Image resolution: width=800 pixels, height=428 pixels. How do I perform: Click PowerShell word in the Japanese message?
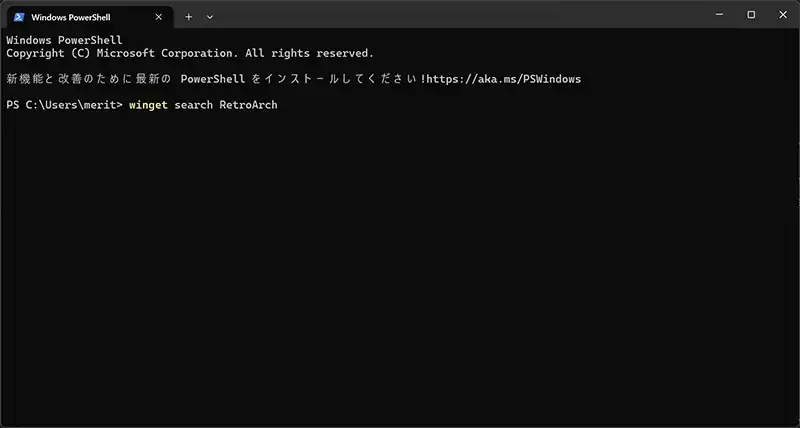coord(212,79)
